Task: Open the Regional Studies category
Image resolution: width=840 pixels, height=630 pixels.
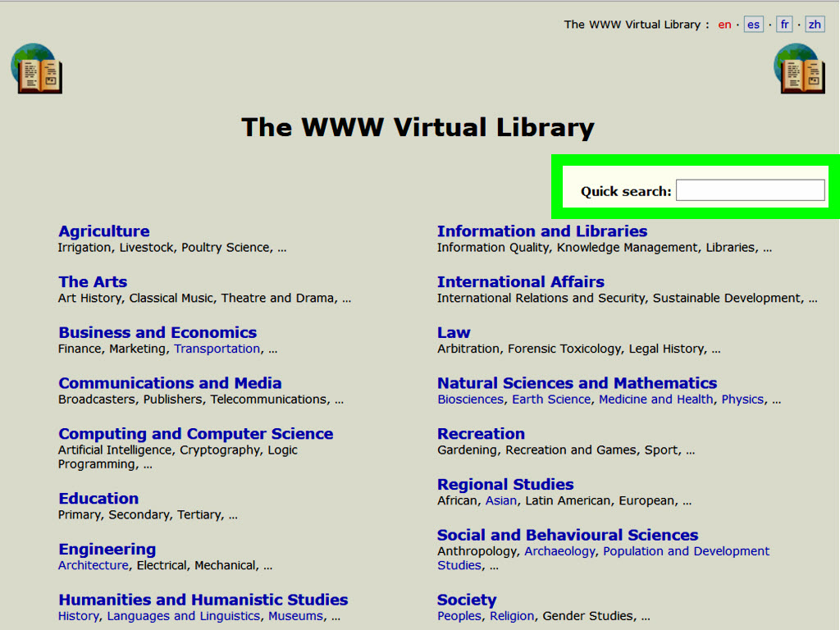Action: tap(505, 484)
